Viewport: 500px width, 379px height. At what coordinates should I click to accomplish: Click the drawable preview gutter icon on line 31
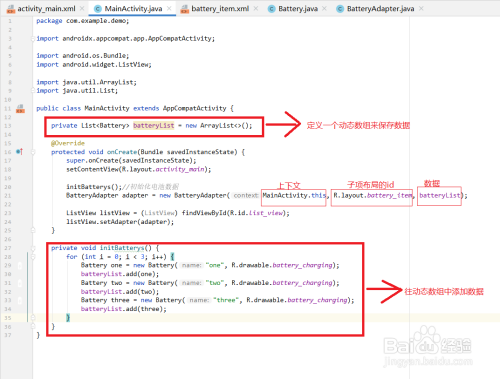[x=20, y=283]
